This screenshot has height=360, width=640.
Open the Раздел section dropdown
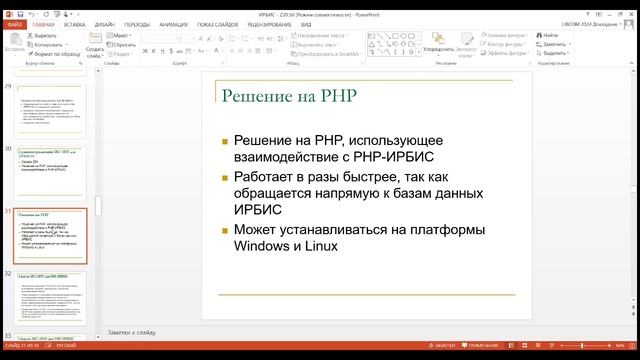(120, 54)
